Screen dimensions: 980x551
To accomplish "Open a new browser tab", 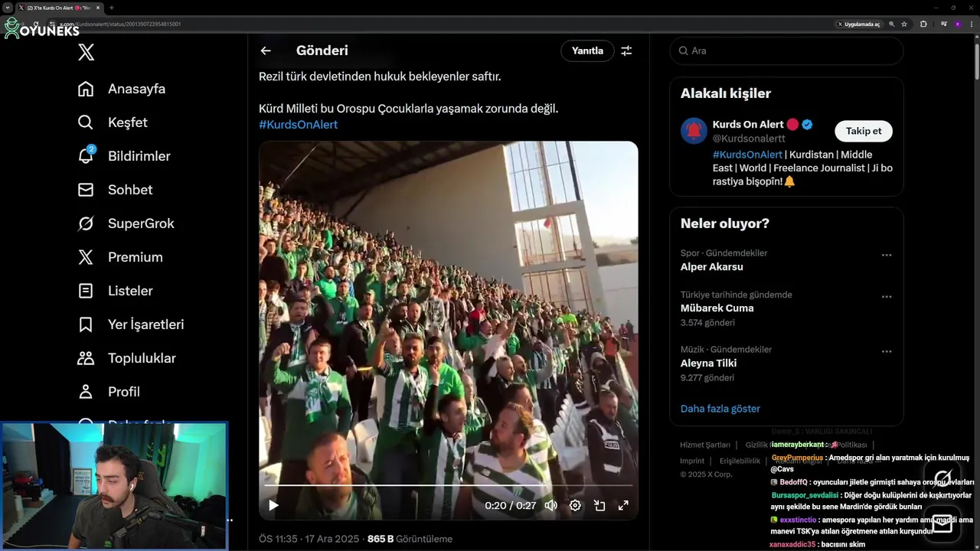I will point(112,8).
